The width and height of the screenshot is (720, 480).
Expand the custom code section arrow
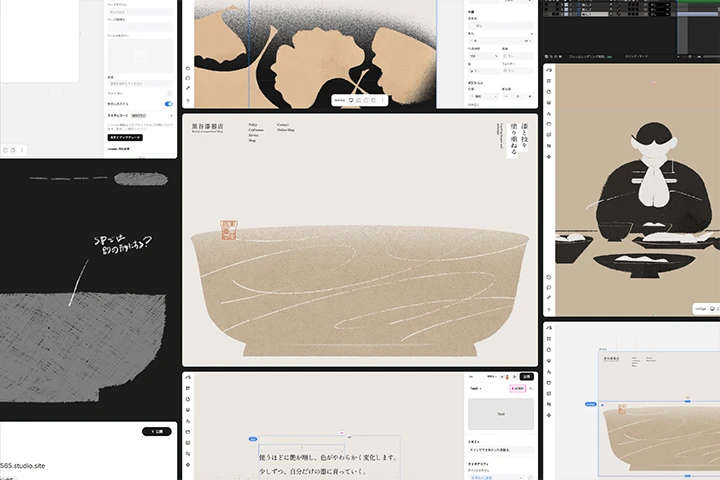(x=171, y=116)
